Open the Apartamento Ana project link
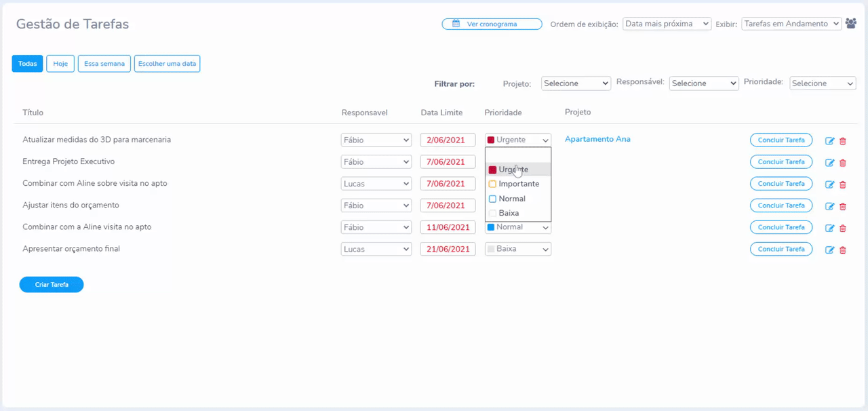868x411 pixels. [597, 139]
